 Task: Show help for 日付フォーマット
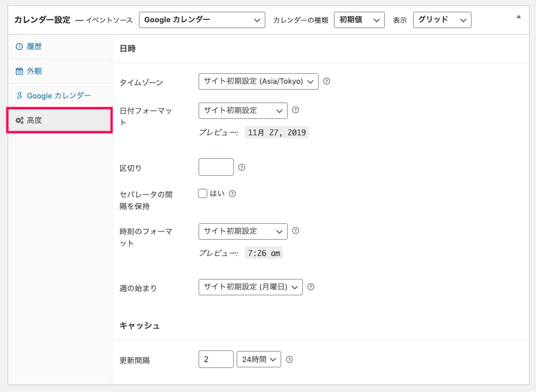[296, 110]
